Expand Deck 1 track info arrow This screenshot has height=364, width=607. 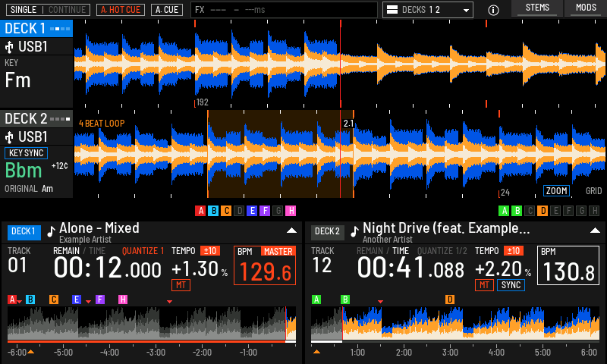click(291, 231)
